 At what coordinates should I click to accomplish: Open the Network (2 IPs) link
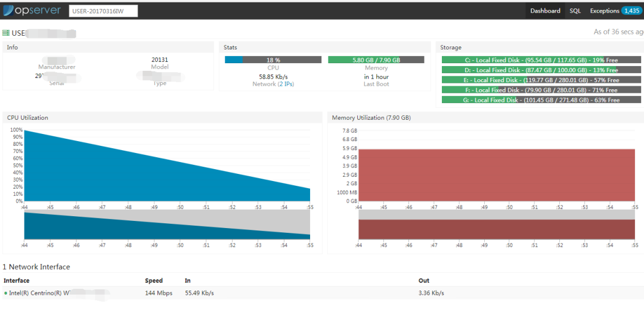pyautogui.click(x=273, y=84)
